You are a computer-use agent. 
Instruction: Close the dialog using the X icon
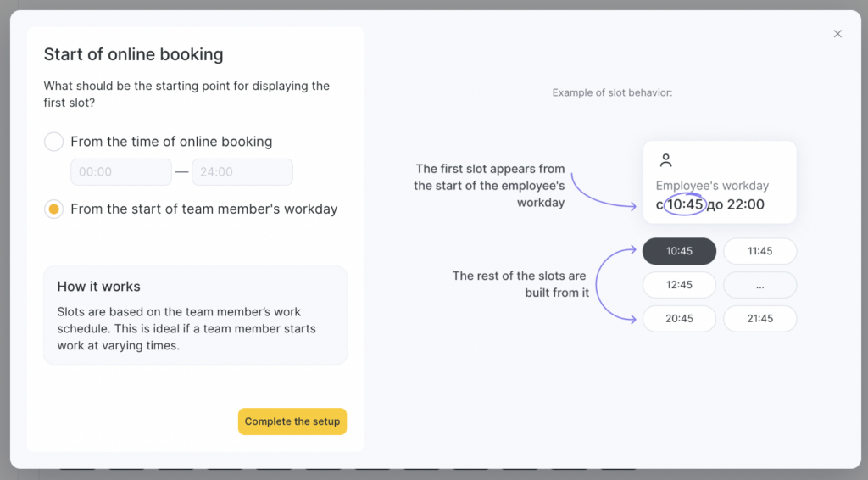(837, 34)
